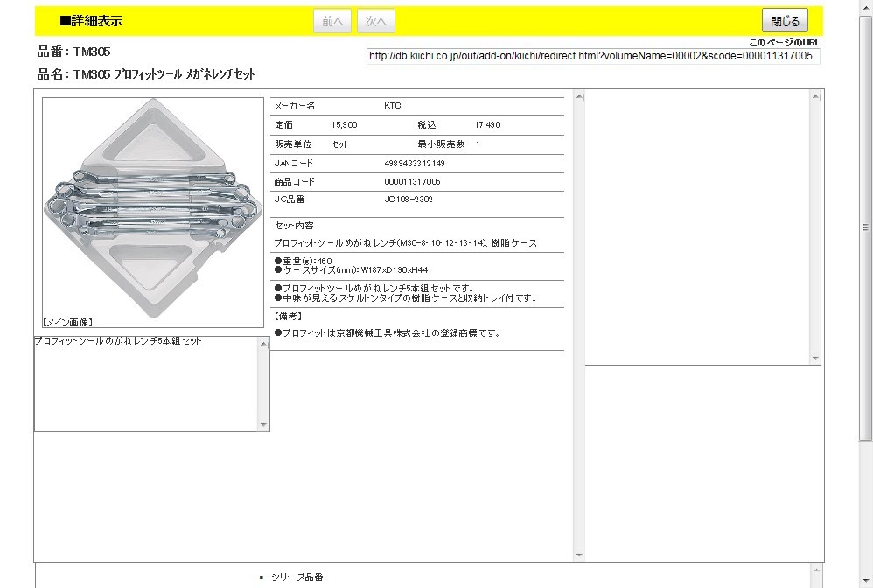Viewport: 873px width, 588px height.
Task: Click the 品番: TM305 heading
Action: [73, 52]
